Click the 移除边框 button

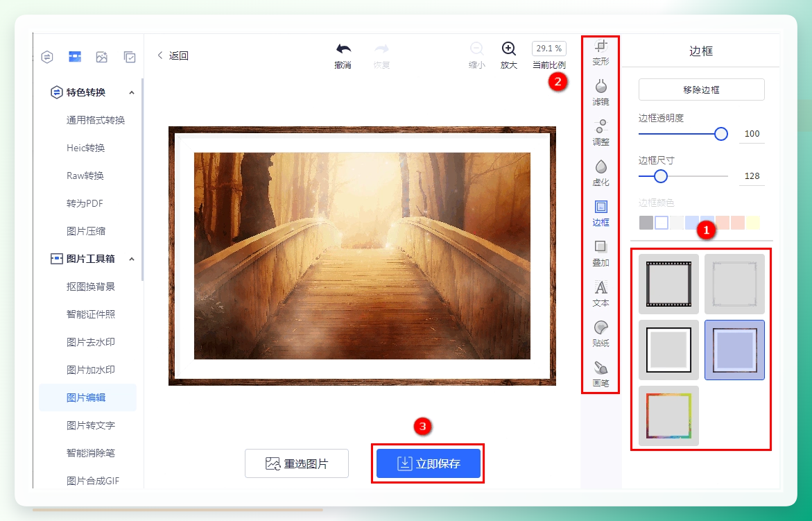point(701,89)
